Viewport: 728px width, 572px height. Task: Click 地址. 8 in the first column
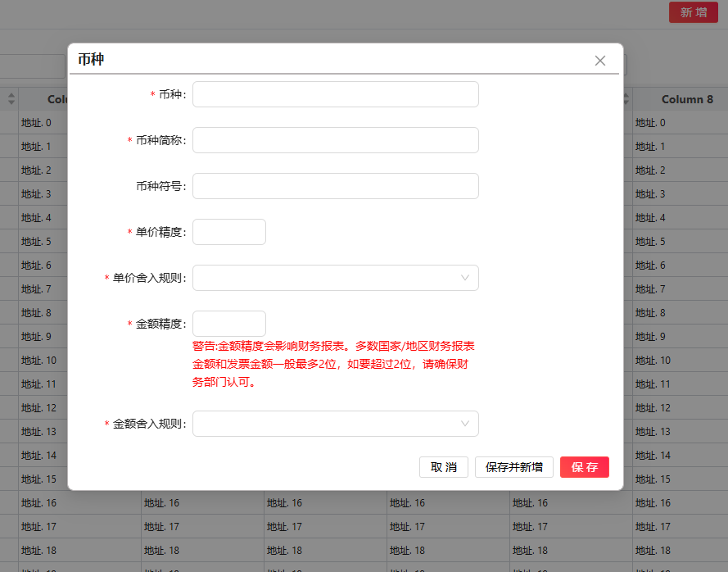coord(36,313)
